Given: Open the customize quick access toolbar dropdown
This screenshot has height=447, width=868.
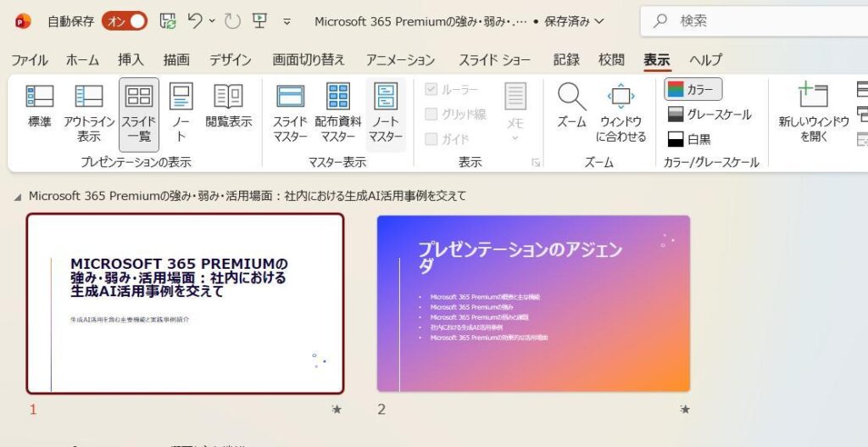Looking at the screenshot, I should pos(287,21).
